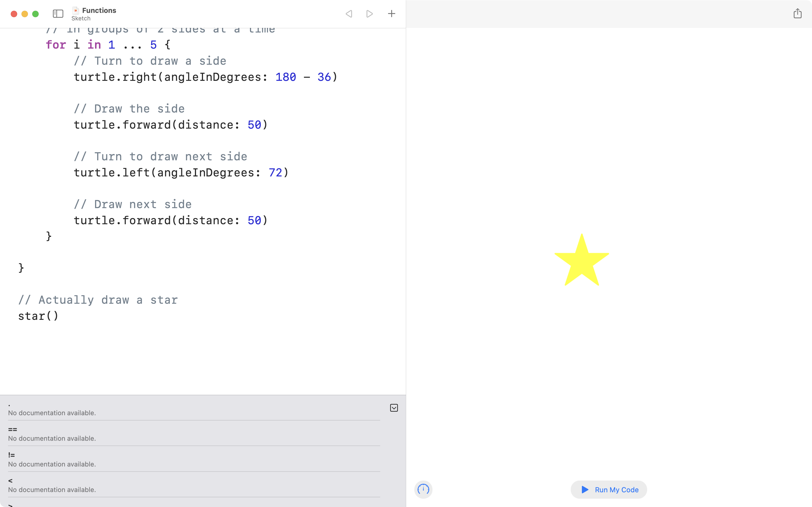Open the Share options
This screenshot has height=507, width=812.
coord(798,13)
